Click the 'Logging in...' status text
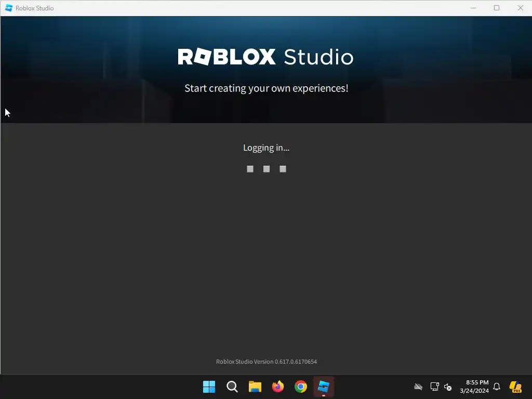The width and height of the screenshot is (532, 399). [x=267, y=148]
